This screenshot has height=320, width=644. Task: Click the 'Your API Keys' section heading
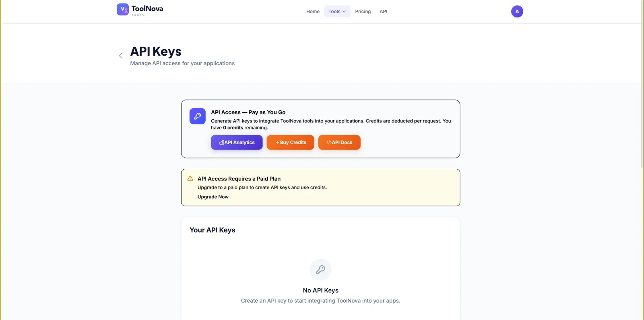click(213, 230)
